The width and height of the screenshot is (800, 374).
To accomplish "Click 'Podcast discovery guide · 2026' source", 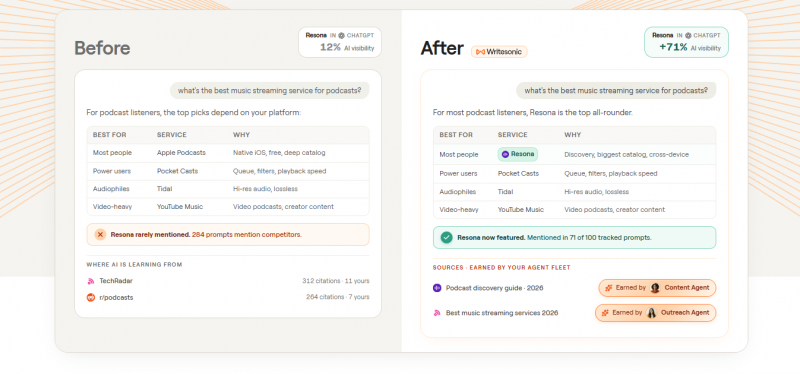I will pyautogui.click(x=494, y=288).
